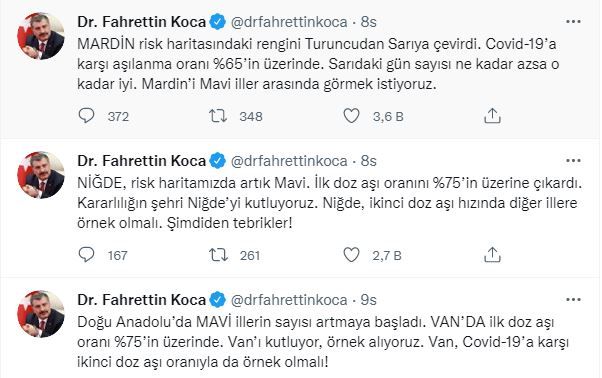
Task: Share the MARDİN tweet via share icon
Action: [x=492, y=116]
